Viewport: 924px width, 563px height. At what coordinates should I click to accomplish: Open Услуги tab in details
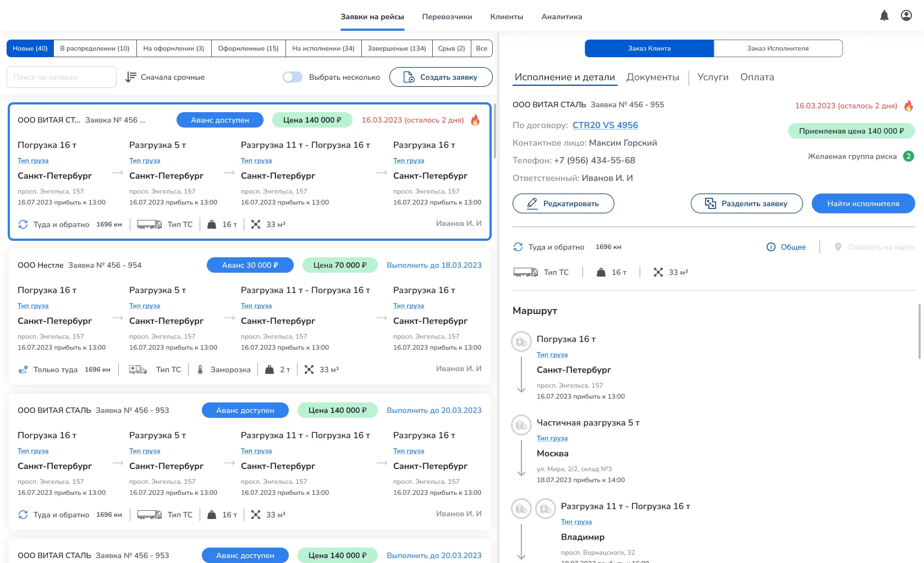(x=713, y=77)
